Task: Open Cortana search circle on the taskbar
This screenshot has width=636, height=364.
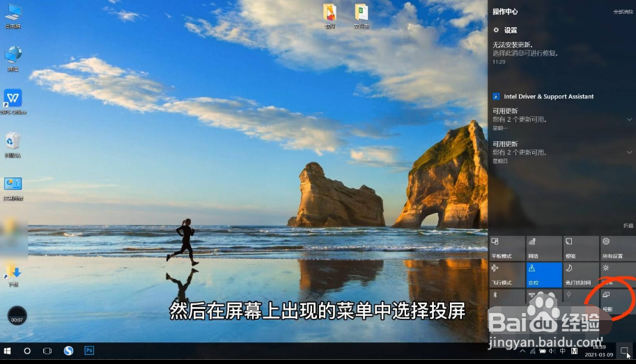Action: point(27,351)
